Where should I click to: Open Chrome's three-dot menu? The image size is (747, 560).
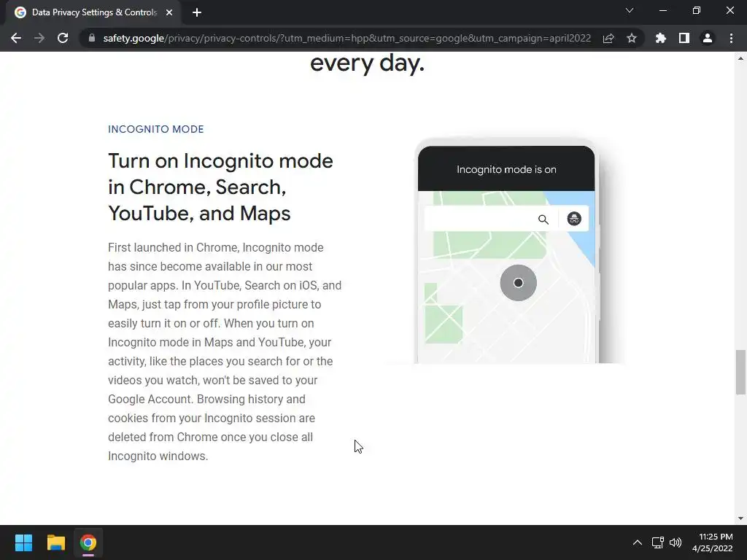click(x=731, y=38)
